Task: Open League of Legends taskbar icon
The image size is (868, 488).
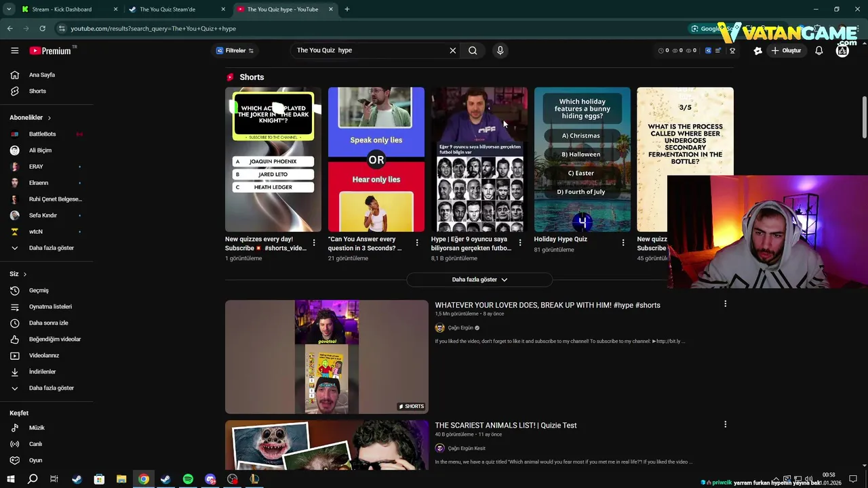Action: [x=254, y=479]
